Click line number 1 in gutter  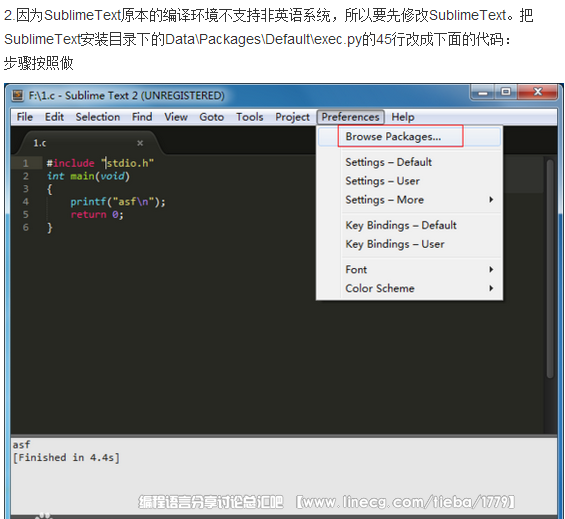[25, 163]
